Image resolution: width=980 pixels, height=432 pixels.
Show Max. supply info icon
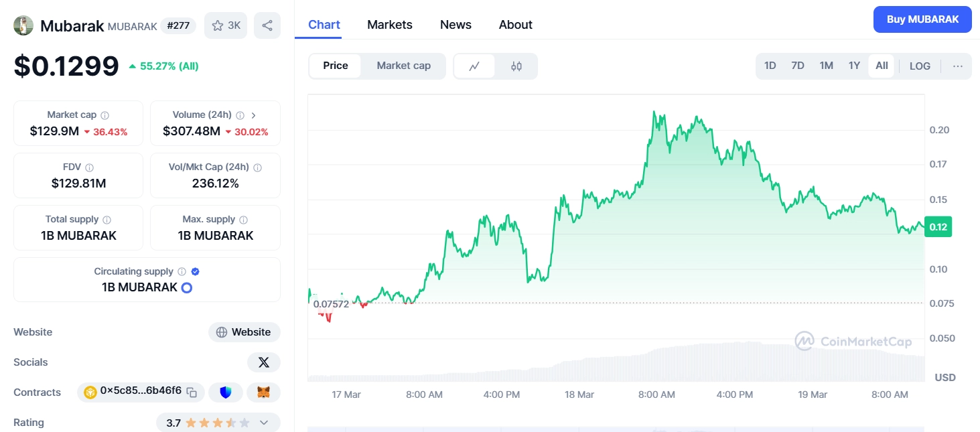point(243,220)
